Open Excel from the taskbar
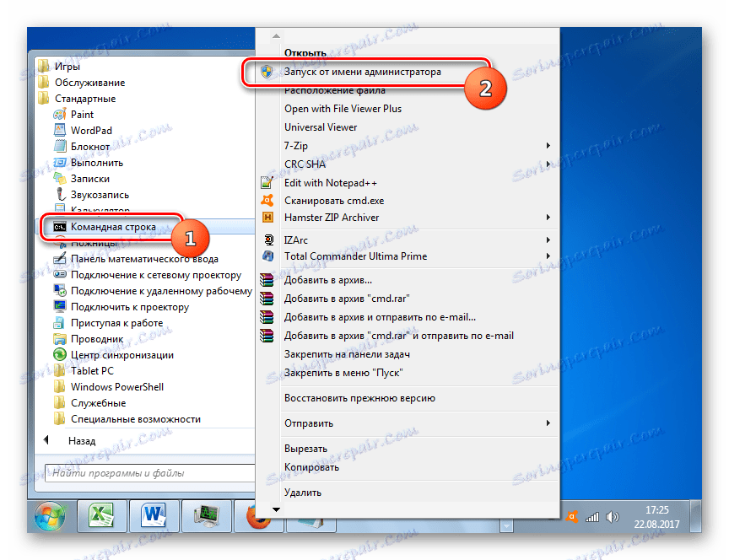The height and width of the screenshot is (560, 729). [x=101, y=515]
